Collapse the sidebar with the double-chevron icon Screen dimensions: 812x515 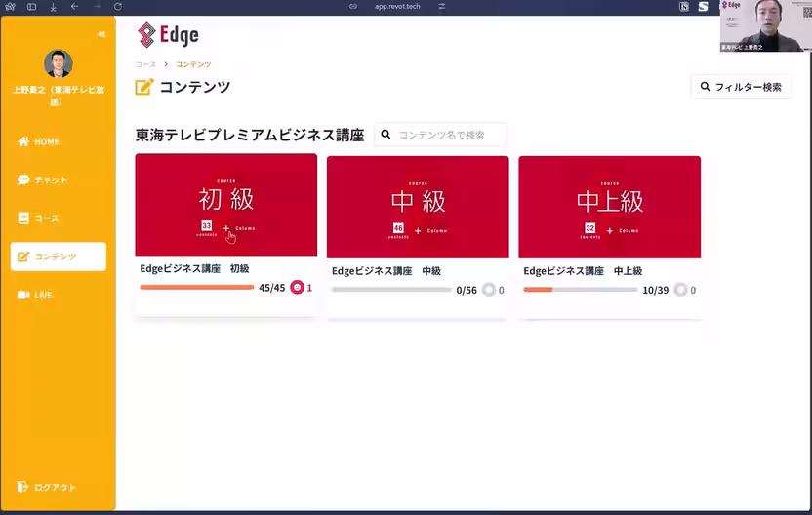[101, 34]
